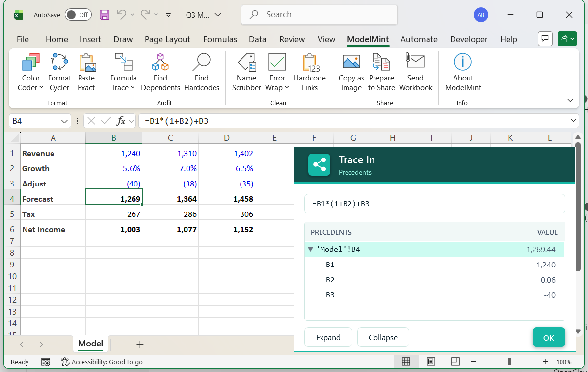Screen dimensions: 588x372
Task: Click the Error Wrap icon
Action: pos(277,62)
